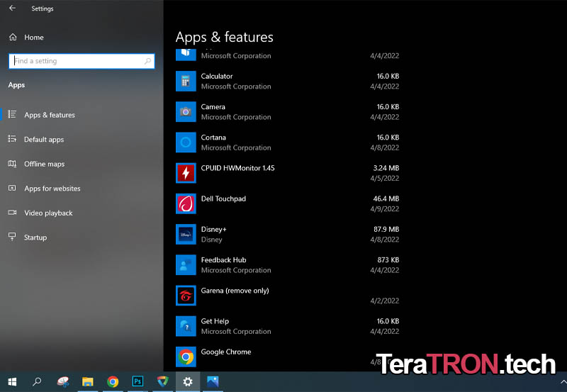
Task: Click the Startup sidebar icon
Action: (12, 237)
